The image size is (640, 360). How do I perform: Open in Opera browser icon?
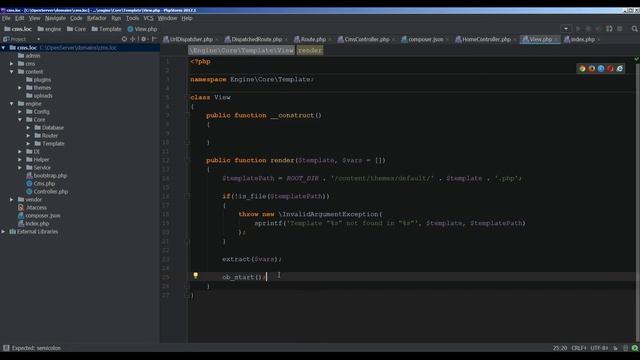[x=610, y=69]
